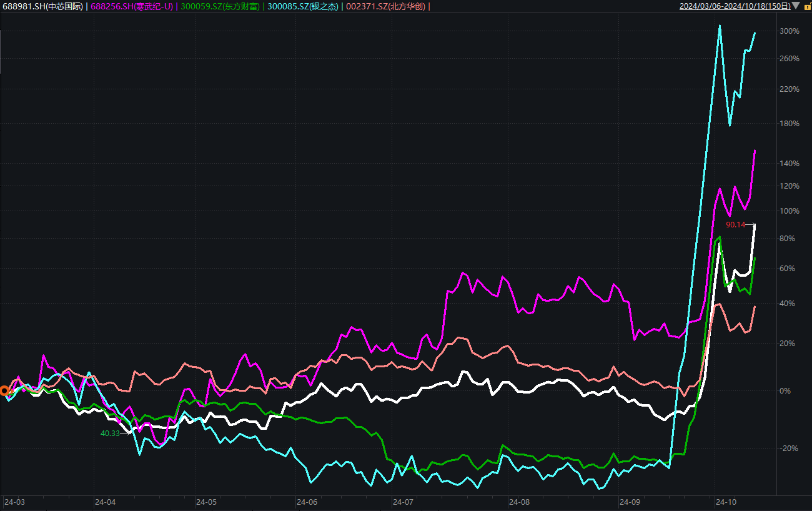Viewport: 812px width, 511px height.
Task: Click the 60% axis value
Action: point(788,269)
